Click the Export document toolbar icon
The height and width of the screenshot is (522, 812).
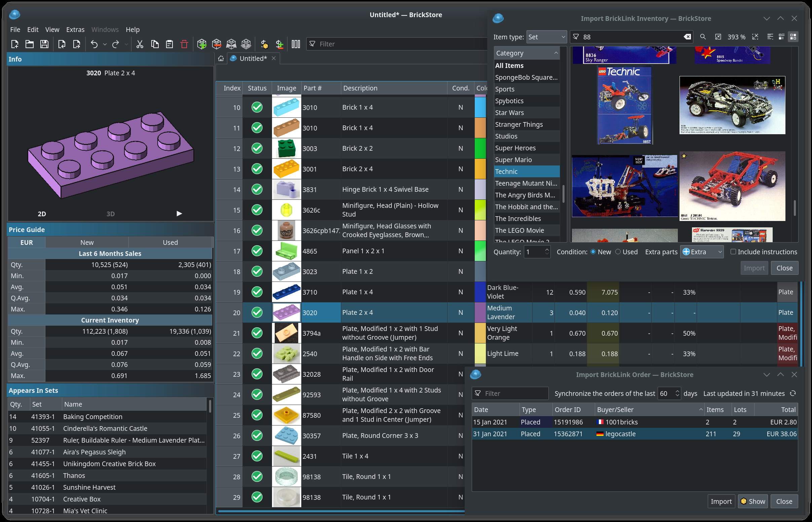click(x=77, y=44)
